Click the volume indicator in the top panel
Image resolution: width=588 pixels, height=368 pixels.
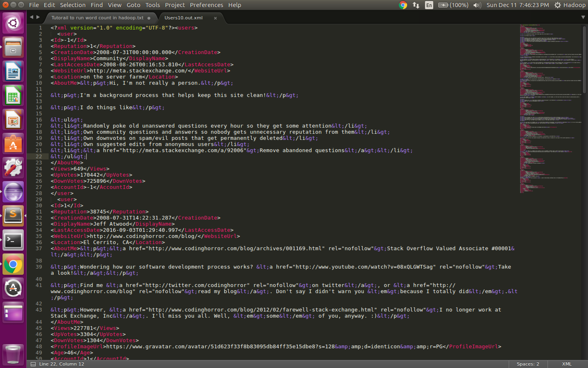coord(477,5)
